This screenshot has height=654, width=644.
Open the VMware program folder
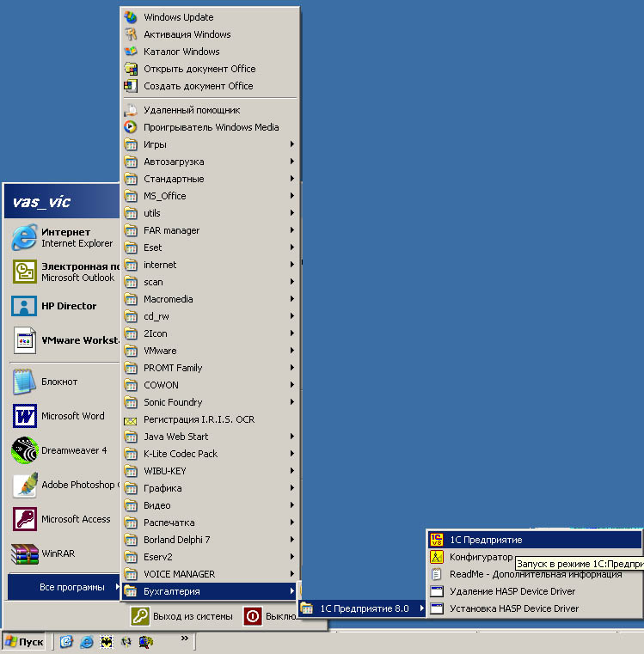(x=210, y=351)
